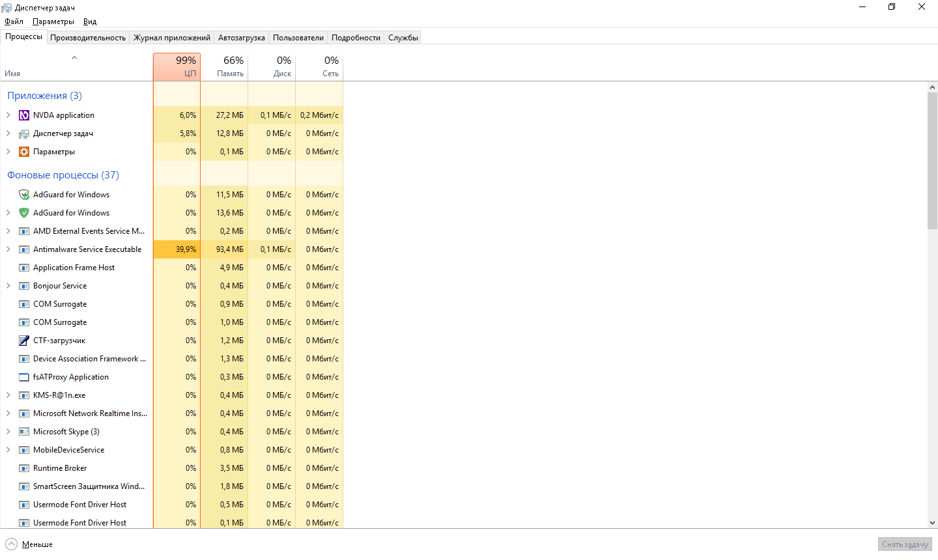Click the Параметры gear icon

[24, 152]
